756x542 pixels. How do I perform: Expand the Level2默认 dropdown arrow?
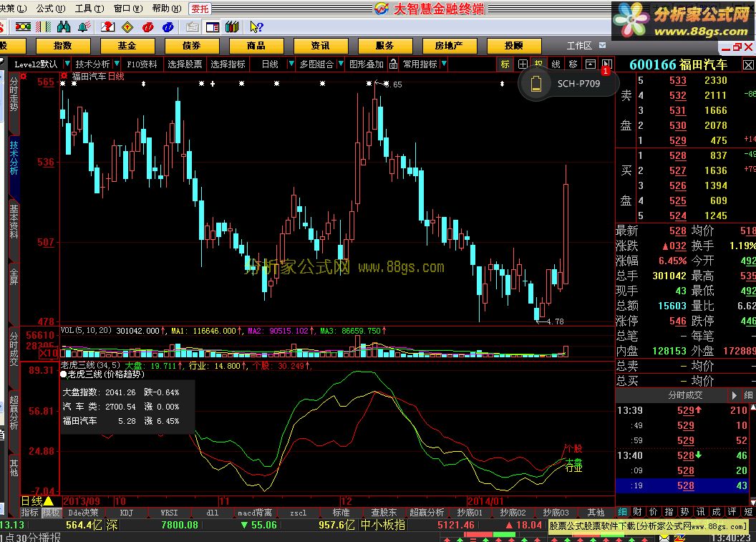(x=67, y=64)
